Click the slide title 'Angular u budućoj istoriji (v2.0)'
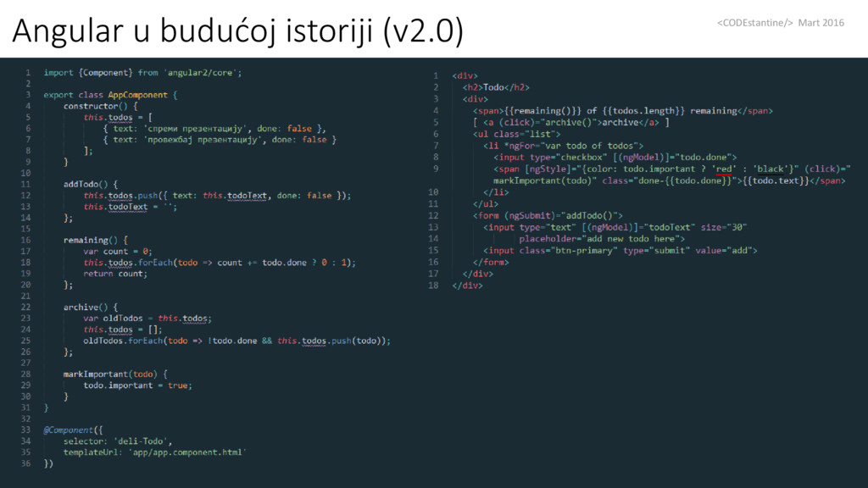The height and width of the screenshot is (488, 868). [x=238, y=31]
